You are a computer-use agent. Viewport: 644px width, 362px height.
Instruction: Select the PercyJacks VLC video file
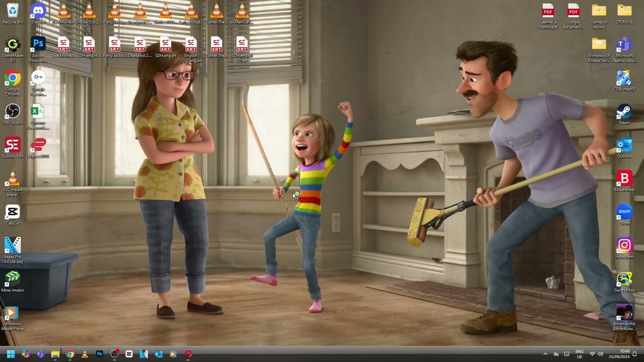coord(115,14)
